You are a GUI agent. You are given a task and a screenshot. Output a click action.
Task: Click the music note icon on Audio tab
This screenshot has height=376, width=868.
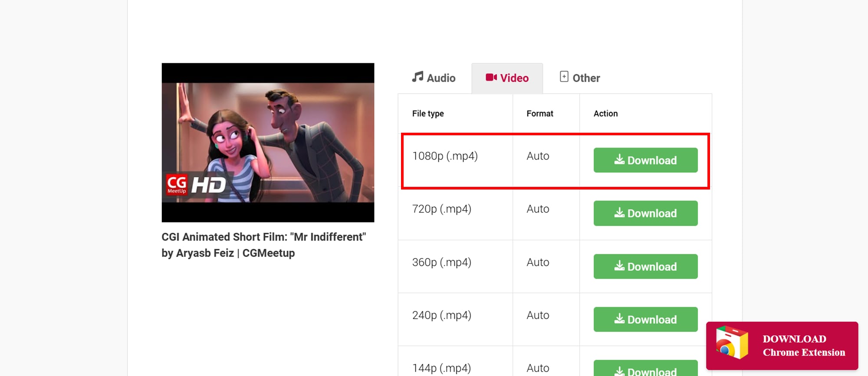point(418,77)
